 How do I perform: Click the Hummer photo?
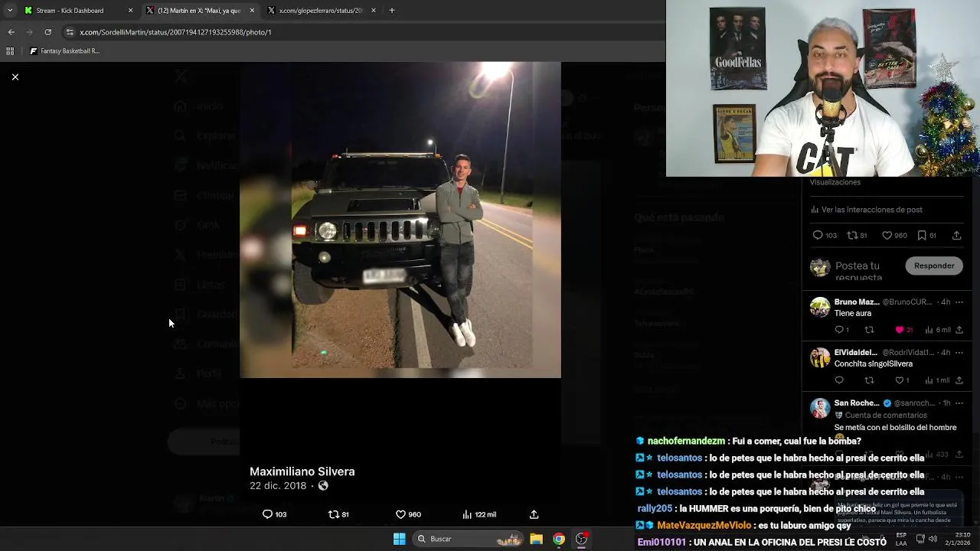click(x=400, y=220)
